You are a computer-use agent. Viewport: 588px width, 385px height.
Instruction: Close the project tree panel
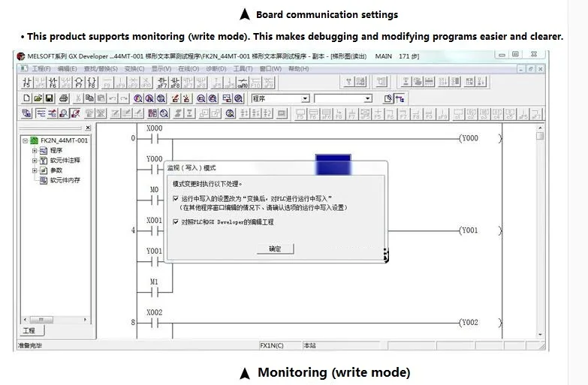click(x=88, y=128)
